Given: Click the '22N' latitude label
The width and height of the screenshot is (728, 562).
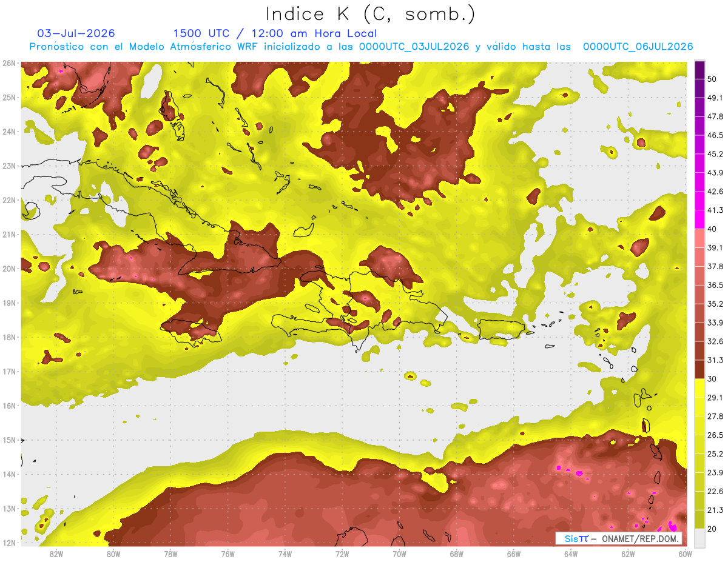Looking at the screenshot, I should coord(8,200).
